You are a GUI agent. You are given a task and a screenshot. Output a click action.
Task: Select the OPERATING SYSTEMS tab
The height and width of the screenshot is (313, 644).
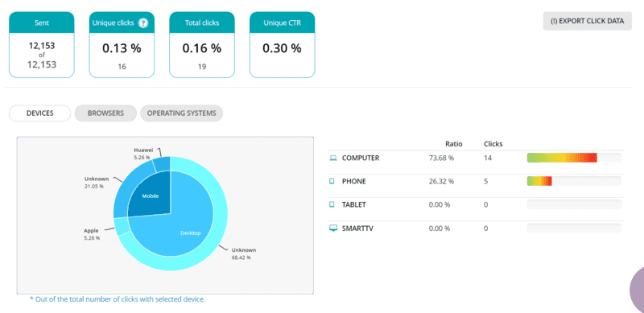[x=182, y=113]
